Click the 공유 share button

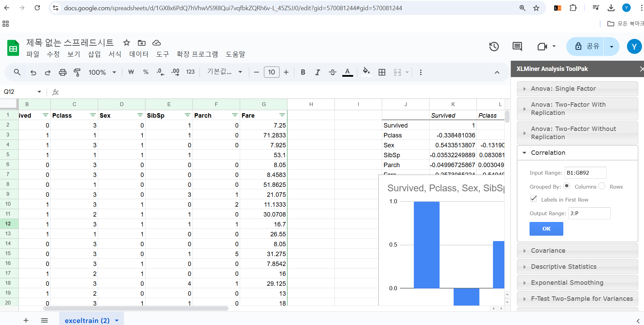(x=585, y=46)
